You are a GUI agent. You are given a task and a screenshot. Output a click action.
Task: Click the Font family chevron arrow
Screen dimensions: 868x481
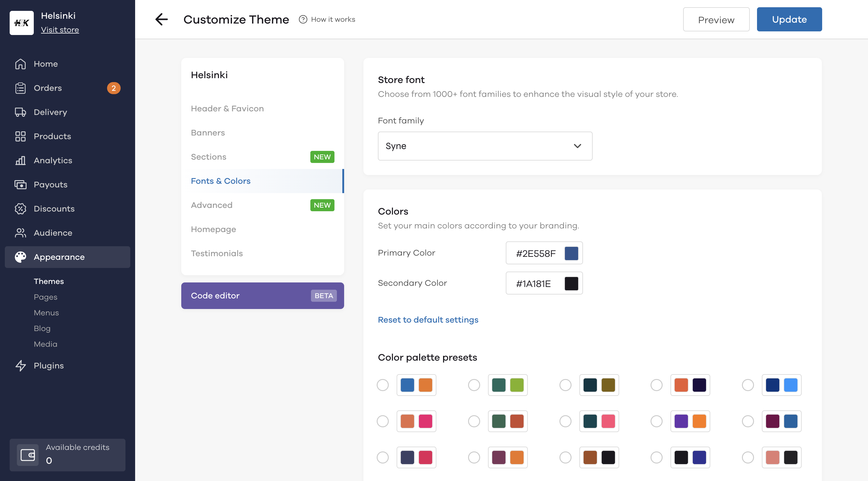(x=577, y=146)
